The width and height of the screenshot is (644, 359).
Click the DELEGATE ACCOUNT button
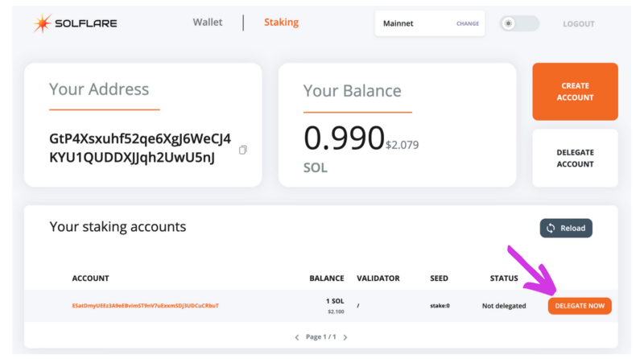pyautogui.click(x=575, y=158)
